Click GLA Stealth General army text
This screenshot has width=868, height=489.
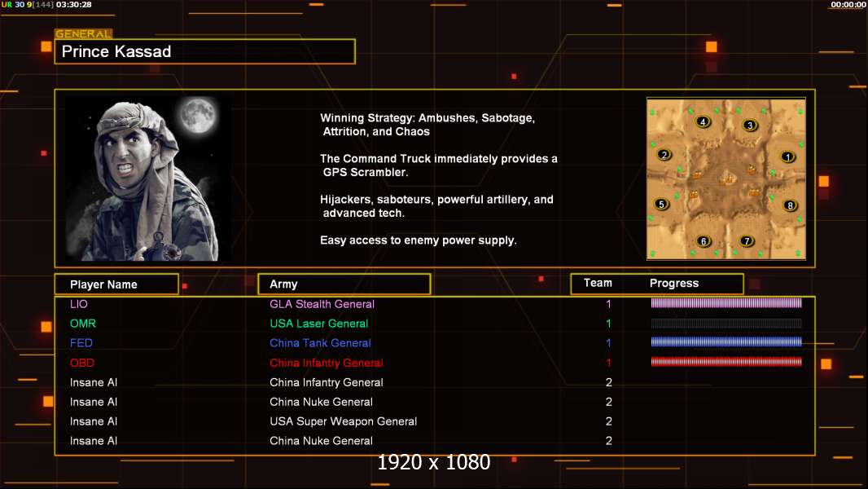[322, 304]
